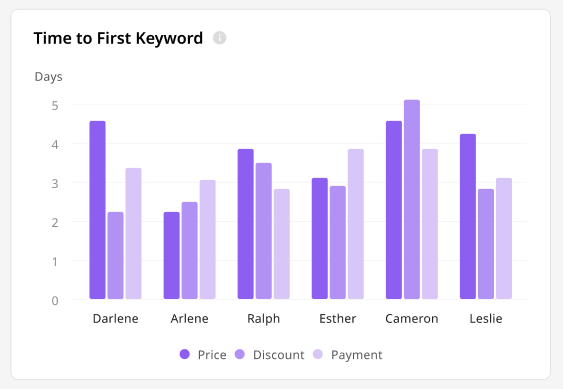Toggle the Payment legend dot
The height and width of the screenshot is (389, 563).
click(318, 354)
